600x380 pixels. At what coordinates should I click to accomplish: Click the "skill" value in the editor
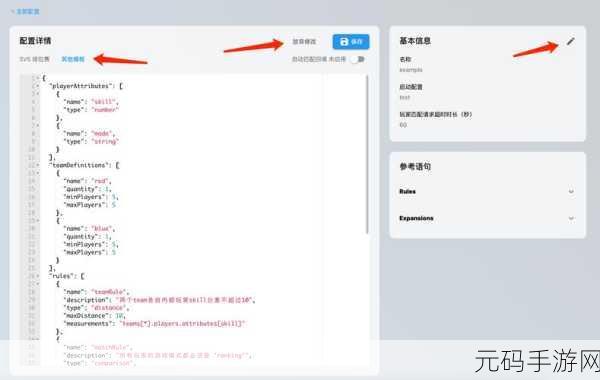pos(104,102)
